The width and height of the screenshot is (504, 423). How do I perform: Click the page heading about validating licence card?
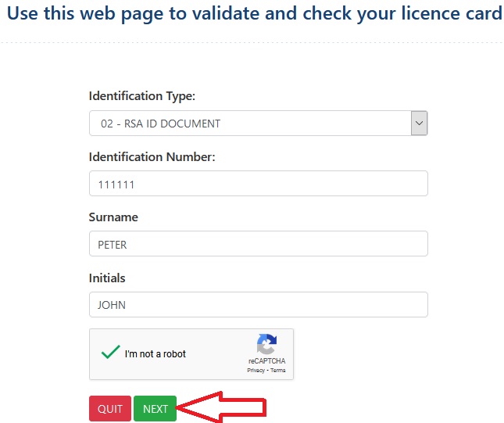click(254, 14)
